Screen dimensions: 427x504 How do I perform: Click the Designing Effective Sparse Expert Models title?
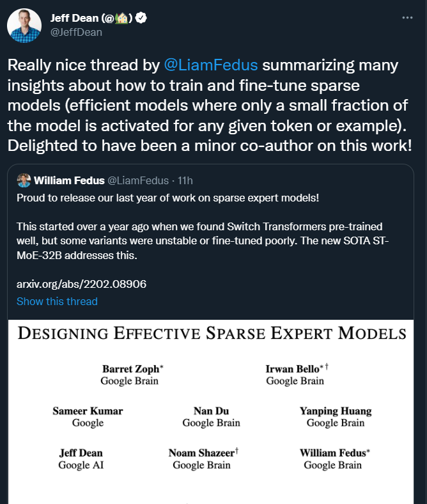212,333
